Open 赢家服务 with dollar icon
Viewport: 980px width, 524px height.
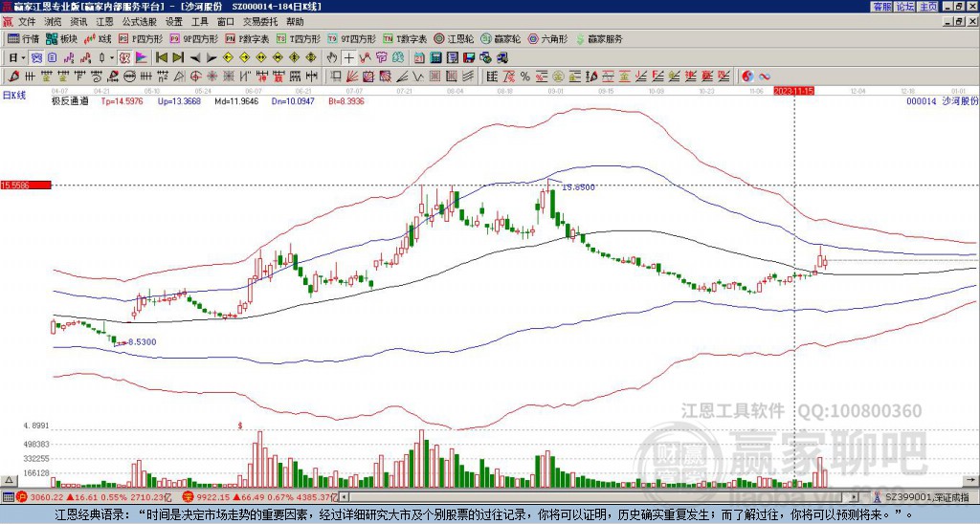(x=599, y=38)
